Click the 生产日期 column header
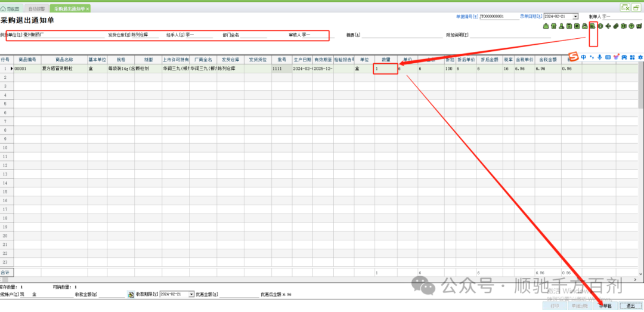 point(302,59)
